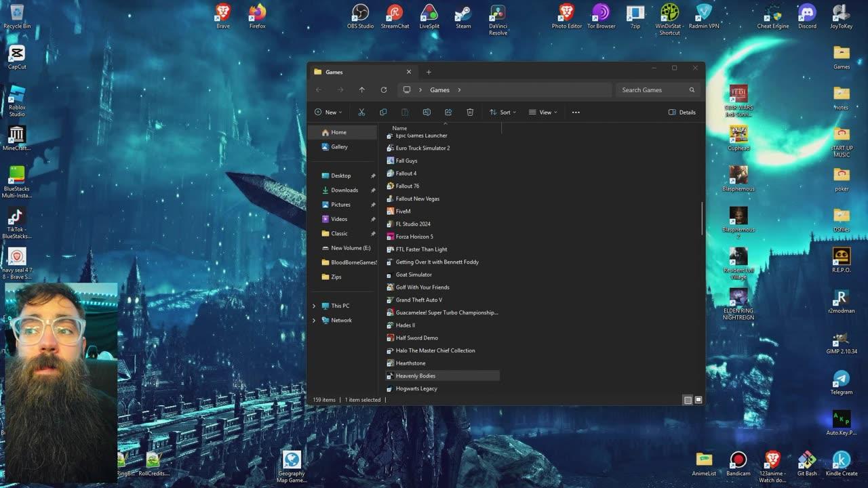
Task: Open OBS Studio desktop icon
Action: (x=360, y=17)
